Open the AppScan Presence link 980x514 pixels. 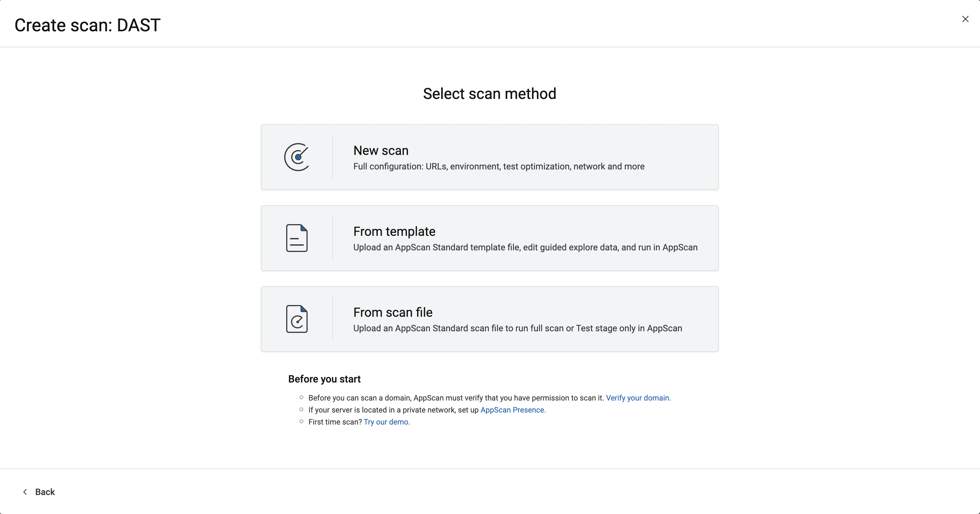[x=512, y=410]
